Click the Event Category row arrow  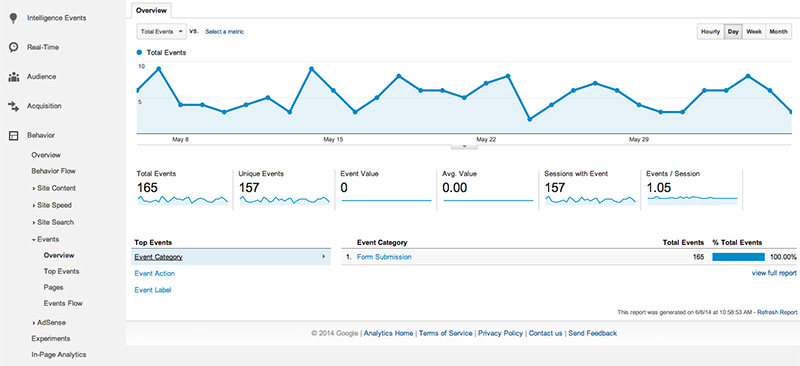[x=323, y=257]
